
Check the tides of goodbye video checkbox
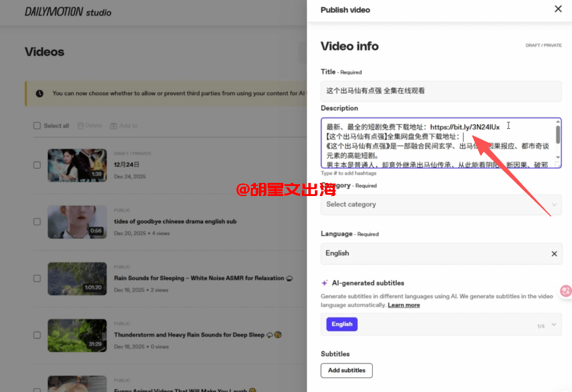[37, 222]
